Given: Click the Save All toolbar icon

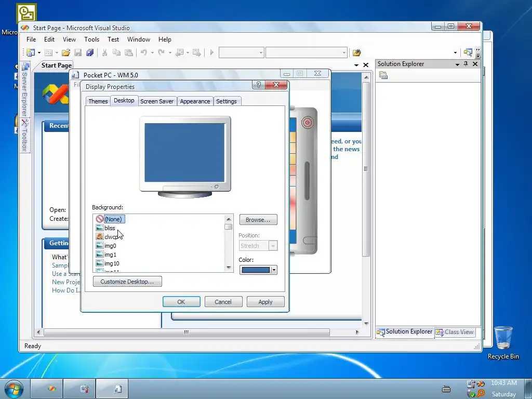Looking at the screenshot, I should [x=90, y=52].
